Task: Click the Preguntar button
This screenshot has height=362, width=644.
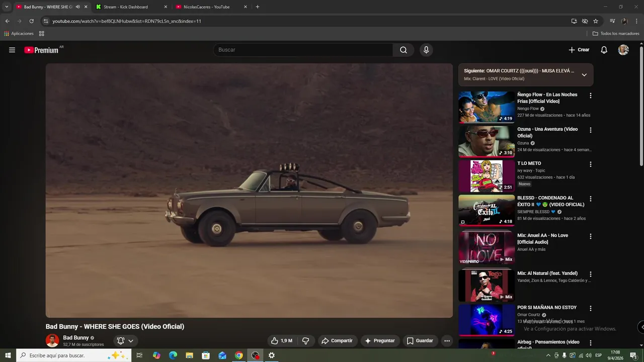Action: [x=380, y=341]
